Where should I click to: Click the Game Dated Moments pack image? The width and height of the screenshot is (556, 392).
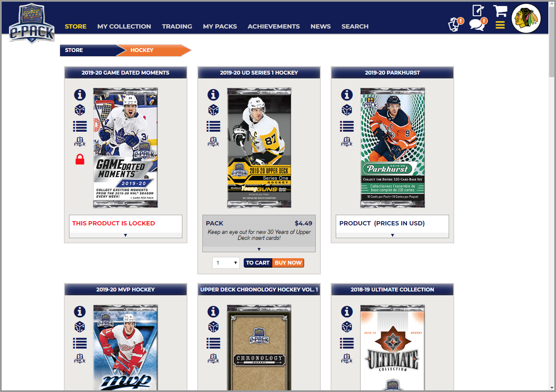pyautogui.click(x=126, y=148)
